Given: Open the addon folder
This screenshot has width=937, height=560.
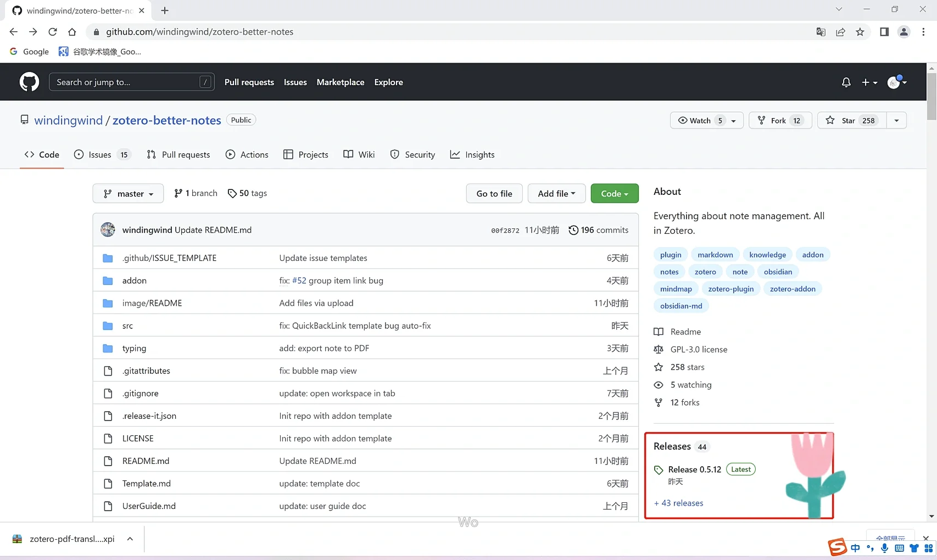Looking at the screenshot, I should pyautogui.click(x=135, y=281).
